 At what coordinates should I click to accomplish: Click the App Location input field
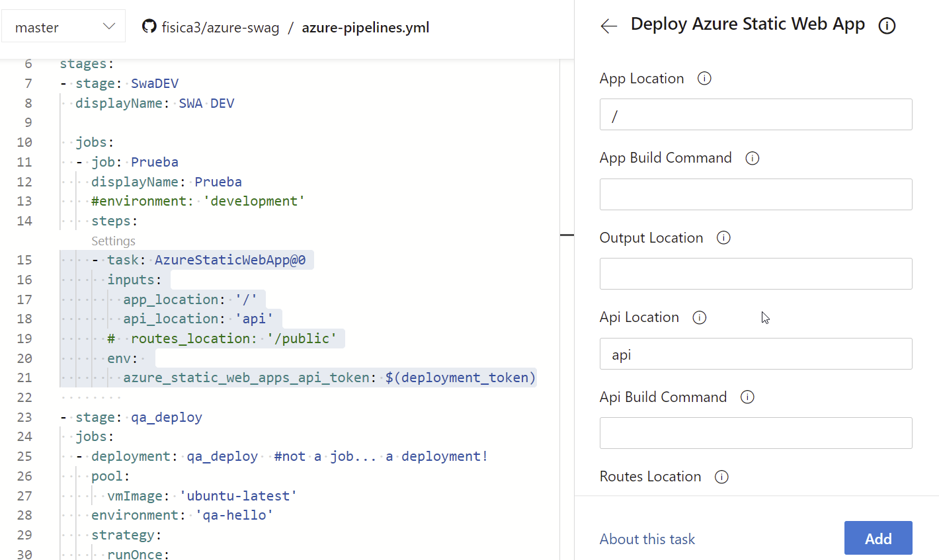[756, 114]
